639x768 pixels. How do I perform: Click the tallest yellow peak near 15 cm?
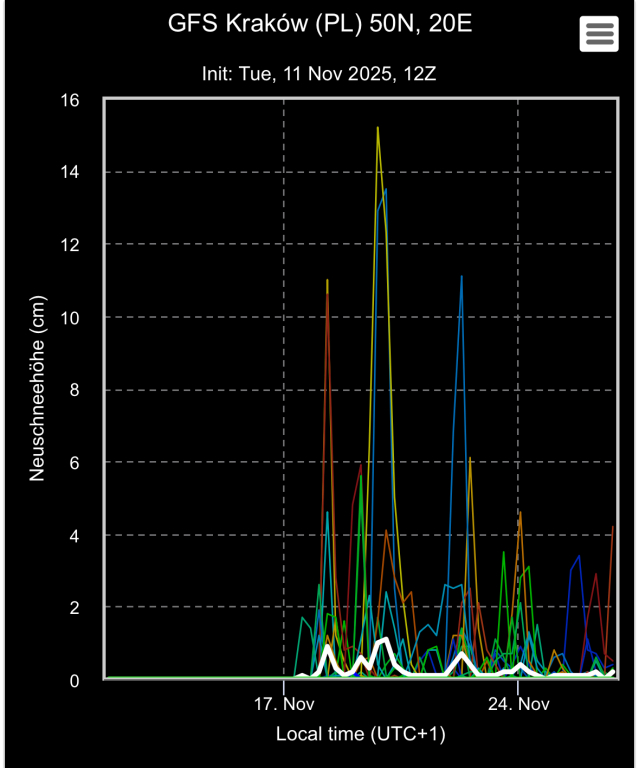pyautogui.click(x=377, y=129)
